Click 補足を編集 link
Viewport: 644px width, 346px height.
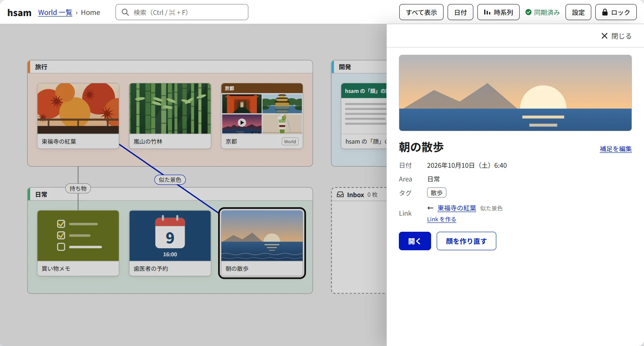(616, 149)
